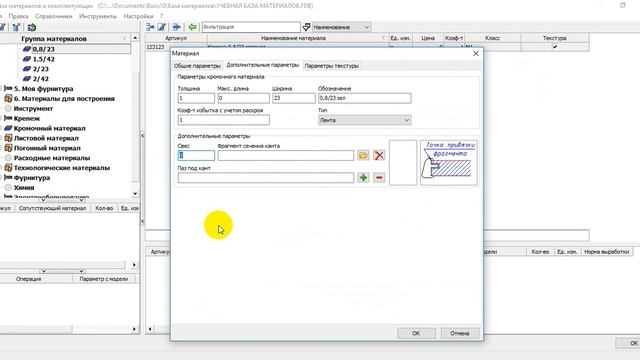Open the 'Тип' Лента dropdown

point(364,120)
